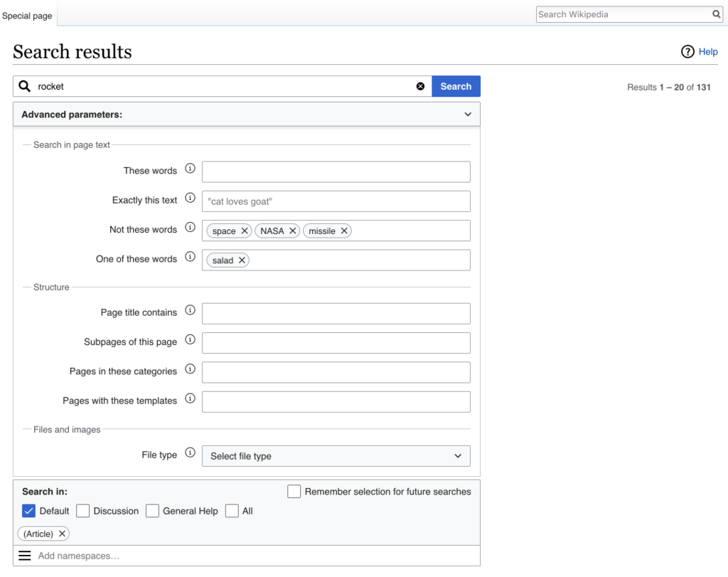Open the namespaces list menu icon
The height and width of the screenshot is (577, 728).
coord(25,556)
